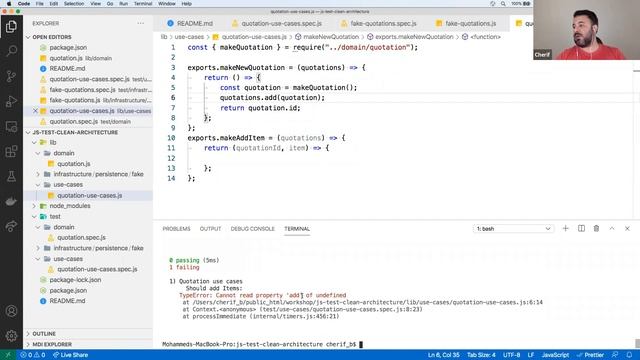Change LF end of line sequence
640x360 pixels.
click(x=531, y=355)
